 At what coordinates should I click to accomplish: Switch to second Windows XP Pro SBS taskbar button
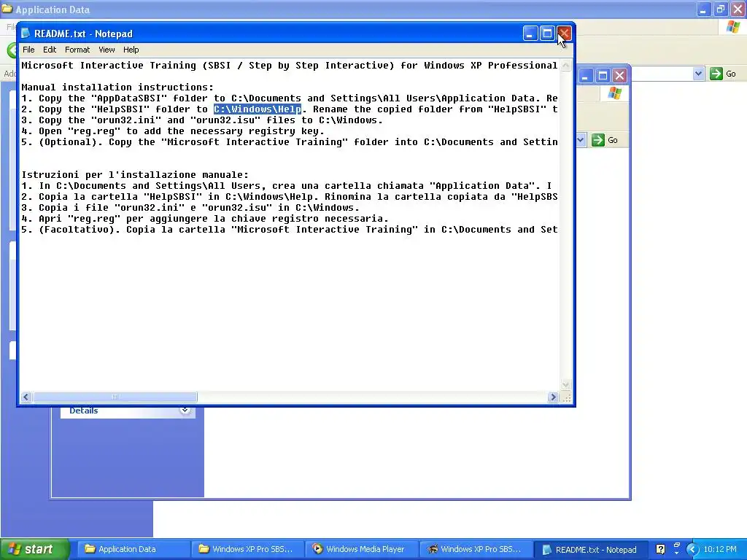click(x=476, y=549)
